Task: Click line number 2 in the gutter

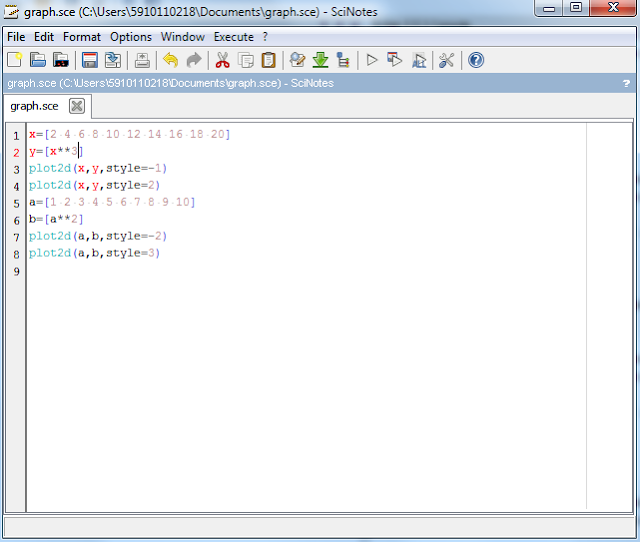Action: (x=16, y=153)
